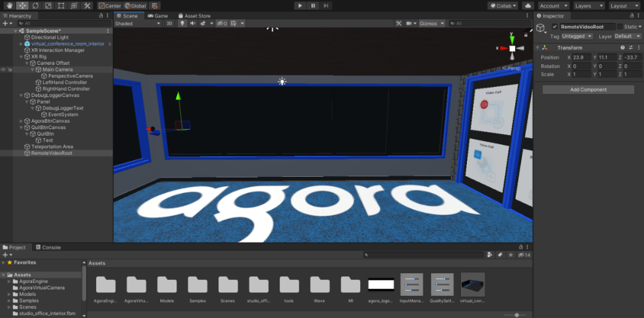Select the Rect tool
The image size is (644, 318).
click(61, 6)
